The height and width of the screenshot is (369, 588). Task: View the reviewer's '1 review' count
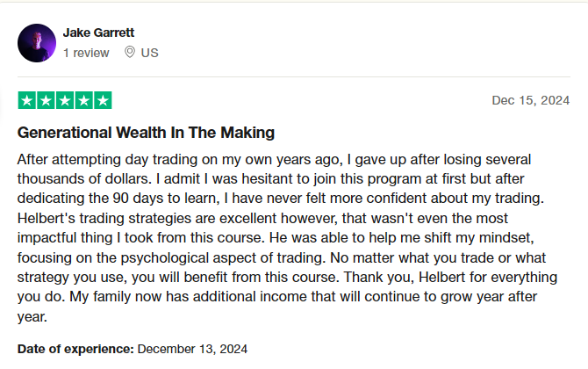(x=86, y=53)
